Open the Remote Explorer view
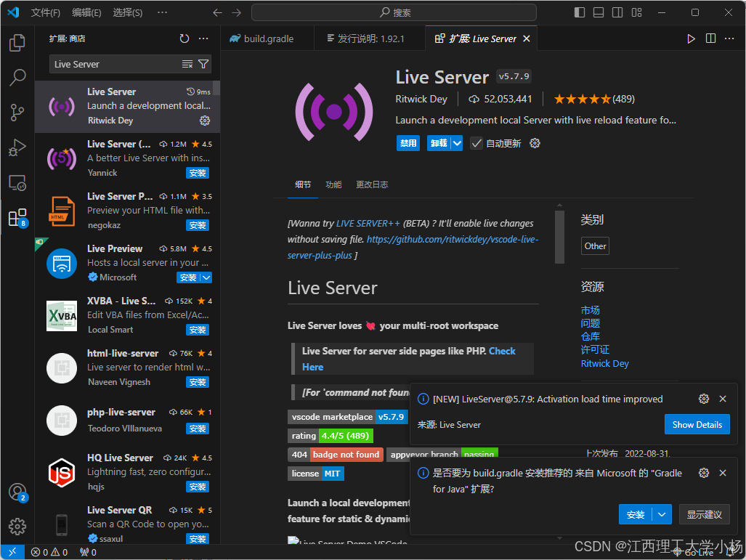 [x=17, y=183]
